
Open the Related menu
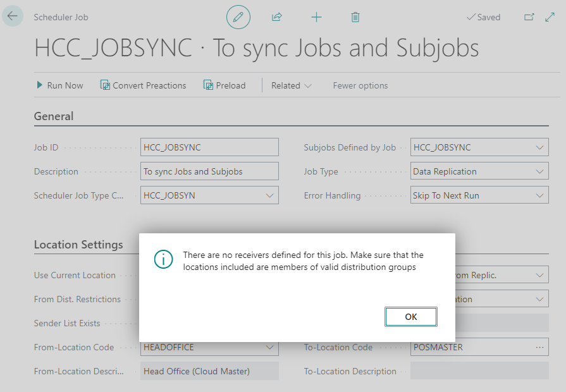[x=292, y=85]
